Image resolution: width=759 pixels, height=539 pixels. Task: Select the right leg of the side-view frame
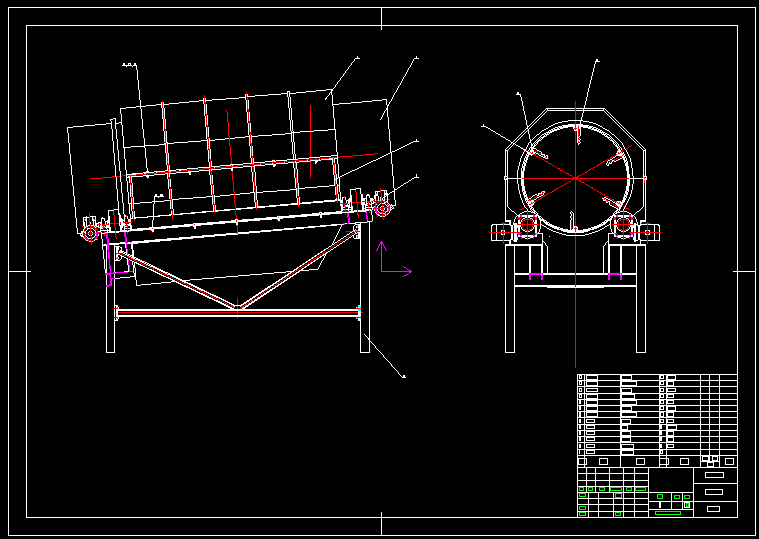[365, 287]
